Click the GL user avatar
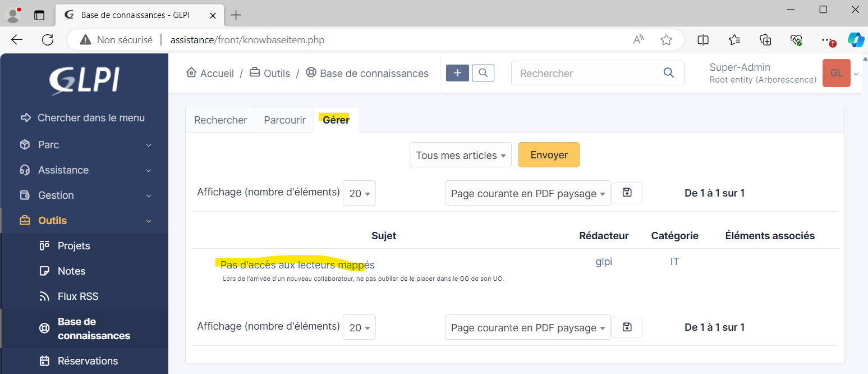 tap(836, 73)
